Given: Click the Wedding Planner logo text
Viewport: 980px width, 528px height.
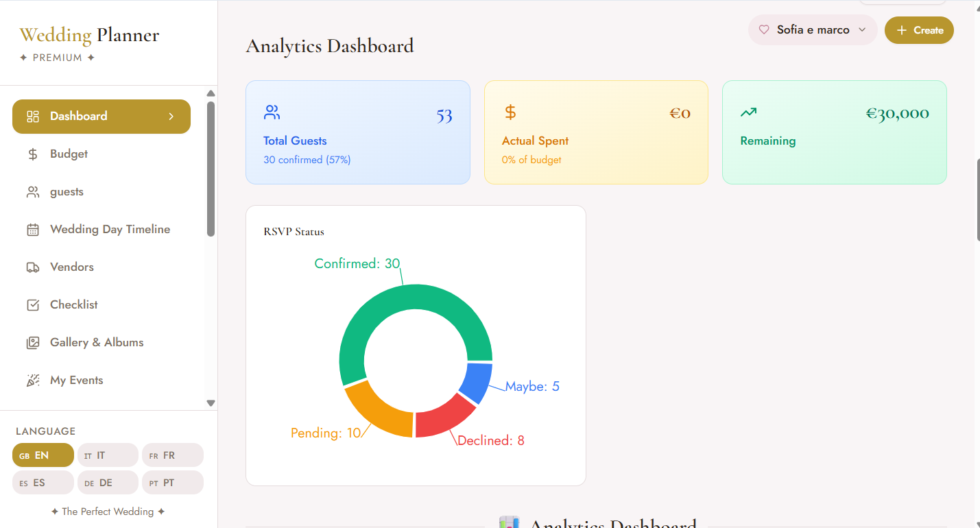Looking at the screenshot, I should (89, 35).
